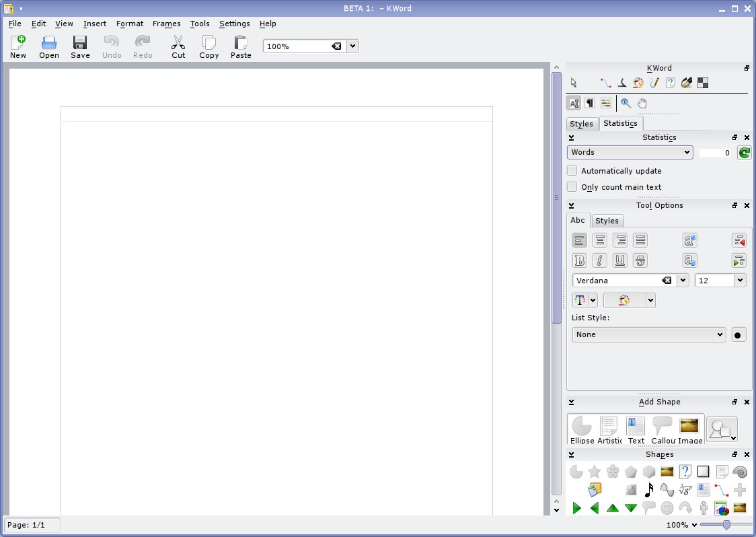Pick the star shape in Shapes panel
Screen dimensions: 756x537
click(595, 471)
